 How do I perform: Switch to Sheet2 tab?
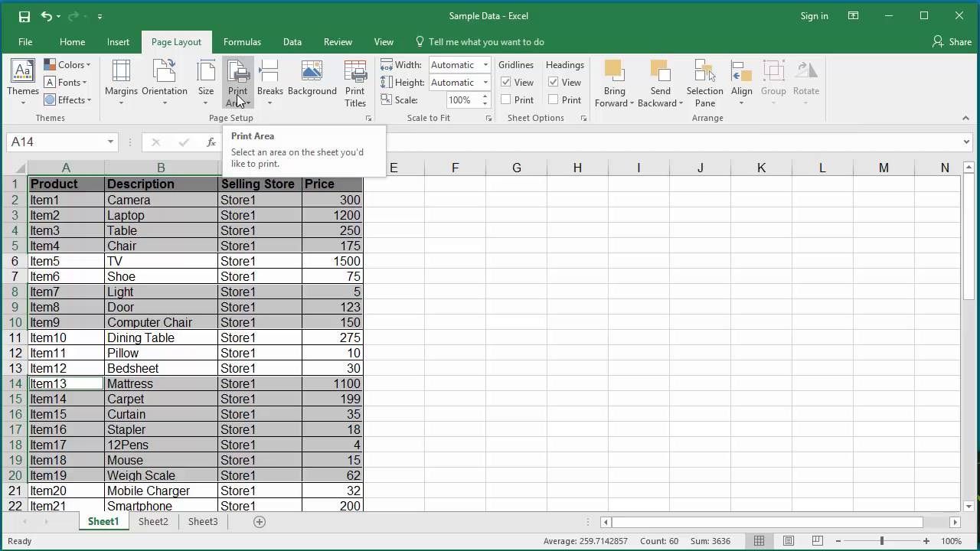click(153, 522)
